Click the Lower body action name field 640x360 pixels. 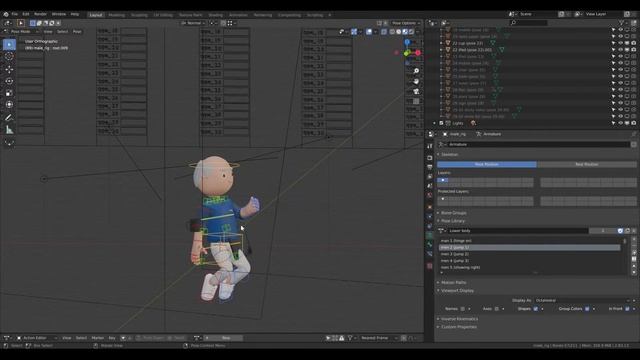518,231
